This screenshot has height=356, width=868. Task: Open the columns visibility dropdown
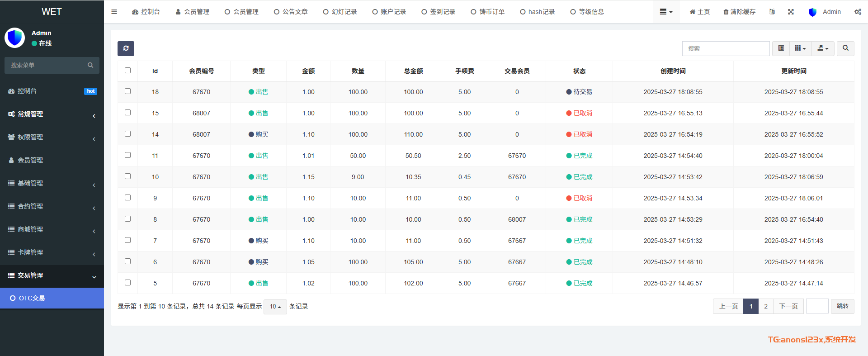800,48
